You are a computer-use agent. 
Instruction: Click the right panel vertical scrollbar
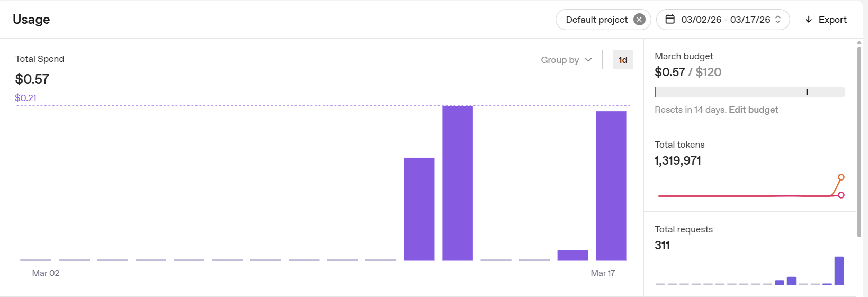pyautogui.click(x=859, y=142)
